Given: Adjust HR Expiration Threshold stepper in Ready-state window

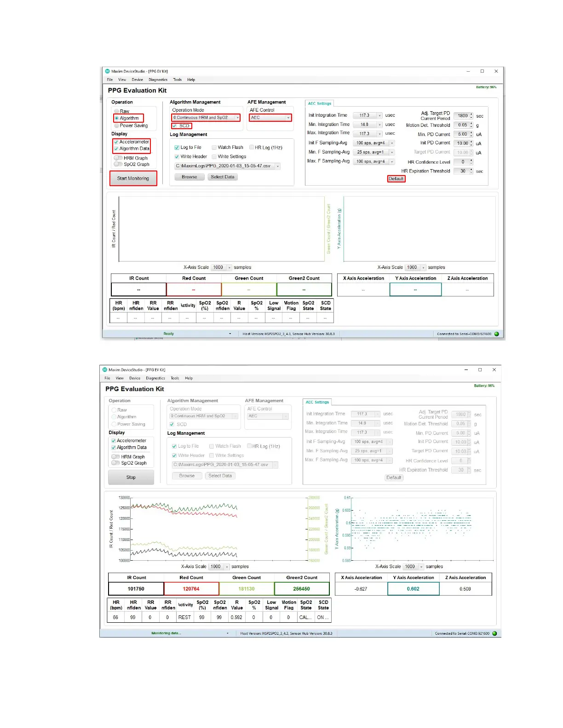Looking at the screenshot, I should (471, 171).
